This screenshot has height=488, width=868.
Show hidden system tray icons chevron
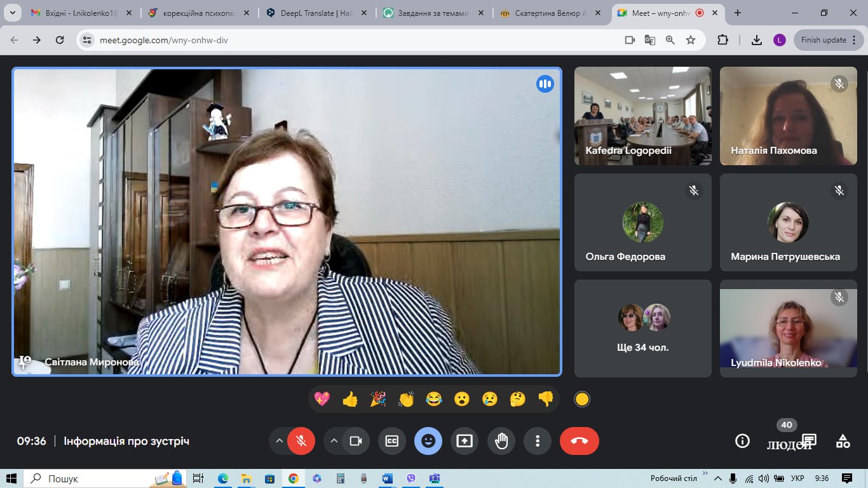[x=718, y=478]
